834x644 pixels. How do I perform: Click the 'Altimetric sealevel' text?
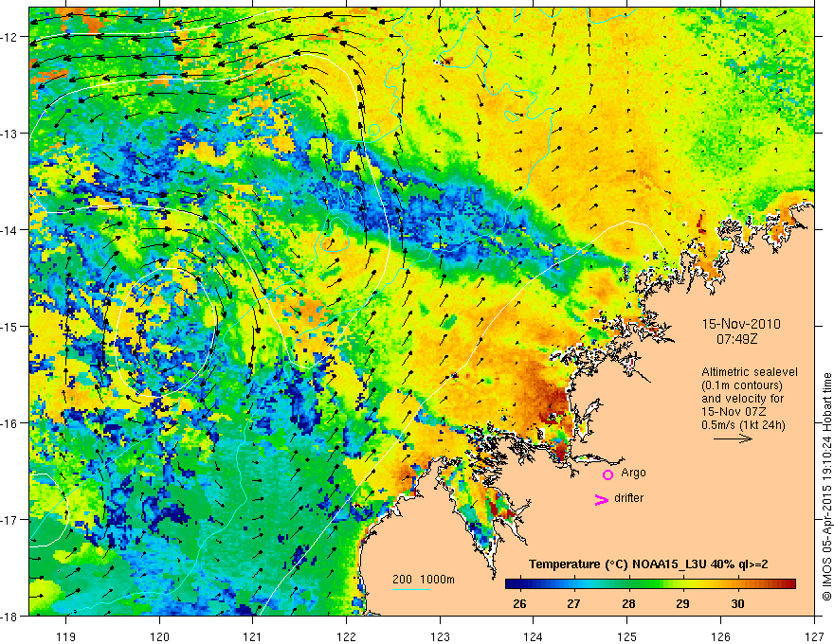[x=750, y=372]
